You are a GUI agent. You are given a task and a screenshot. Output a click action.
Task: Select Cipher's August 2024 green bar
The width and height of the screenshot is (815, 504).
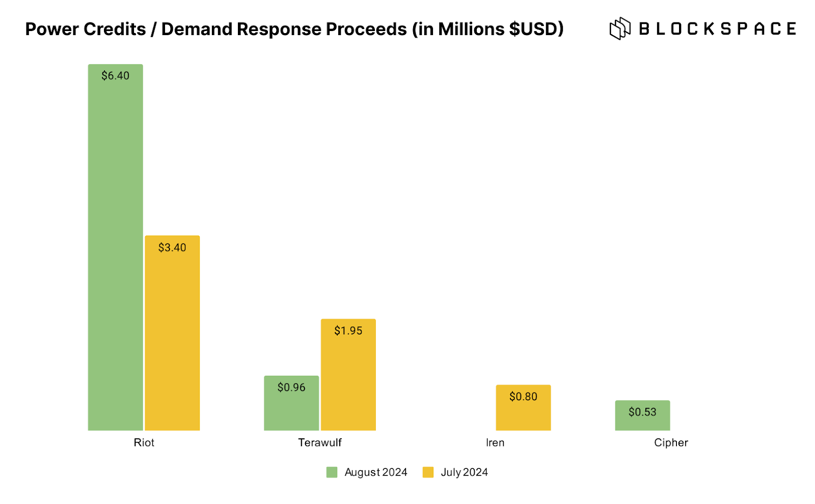pyautogui.click(x=642, y=415)
